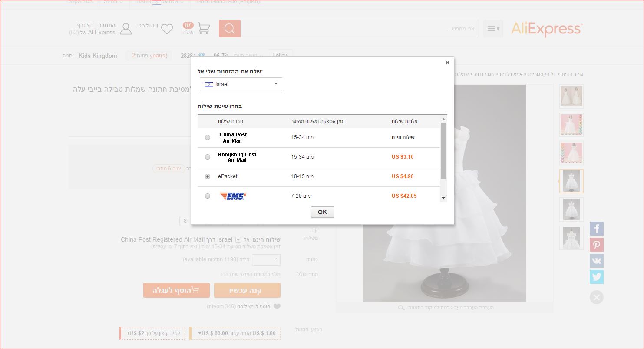Select the fifth dress thumbnail
Screen dimensions: 644x349
(571, 209)
